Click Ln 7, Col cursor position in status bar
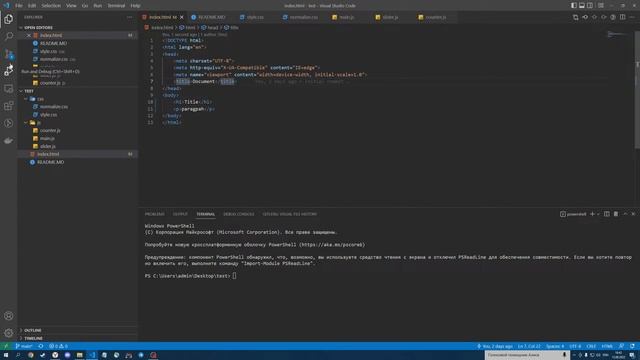The width and height of the screenshot is (640, 360). coord(529,346)
